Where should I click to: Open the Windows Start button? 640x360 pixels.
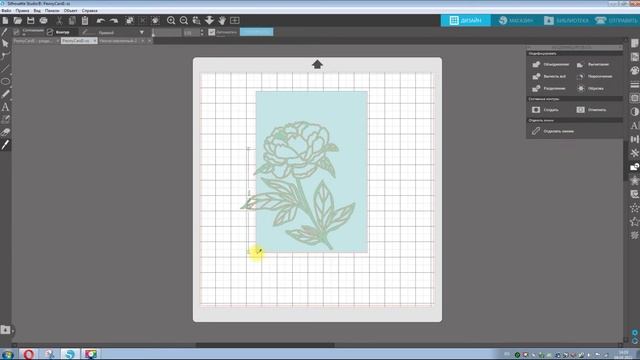click(x=7, y=354)
